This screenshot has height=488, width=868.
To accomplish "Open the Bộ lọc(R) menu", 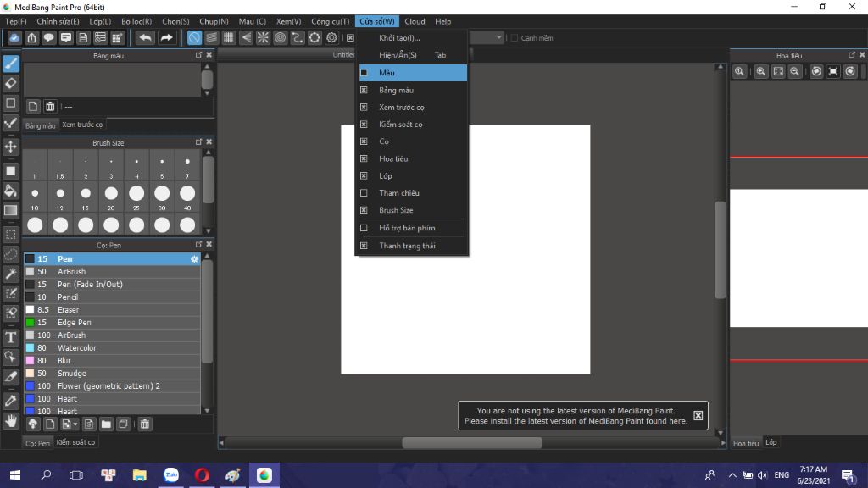I will (136, 21).
